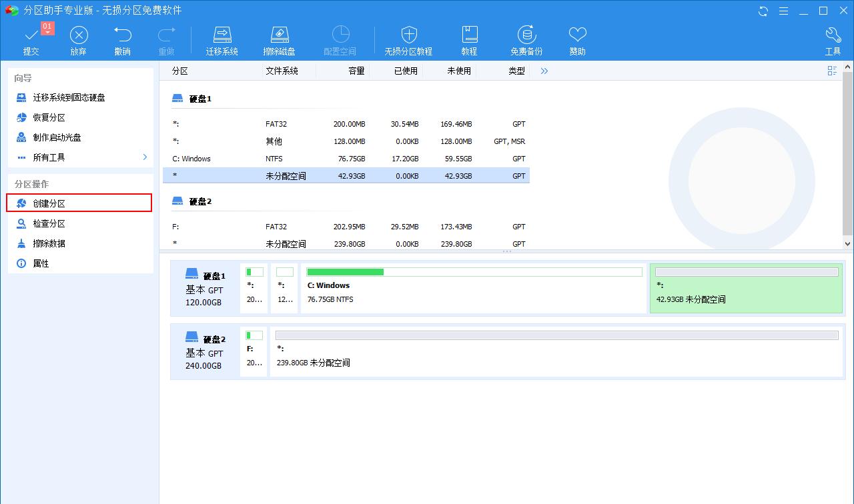854x504 pixels.
Task: Expand 所有工具 chevron arrow
Action: click(145, 157)
